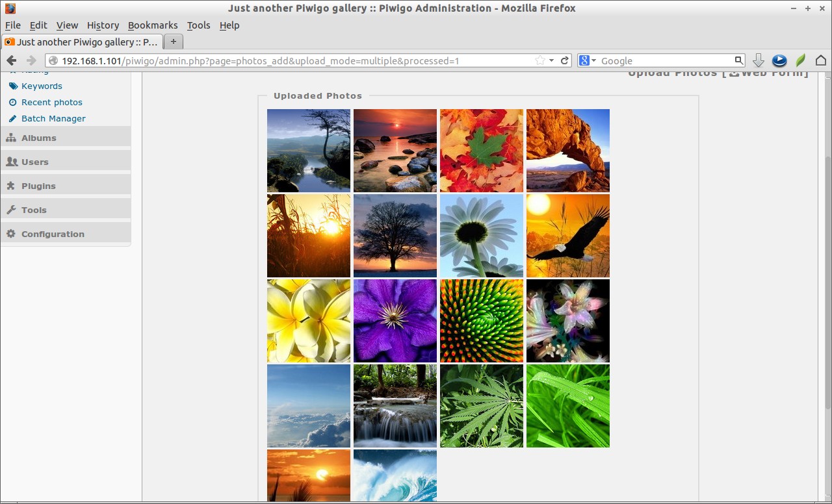Click the Albums hierarchy icon
The height and width of the screenshot is (504, 832).
click(x=11, y=138)
